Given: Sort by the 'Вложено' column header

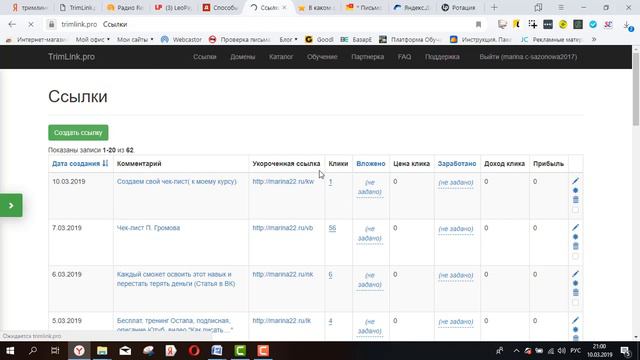Looking at the screenshot, I should 371,164.
